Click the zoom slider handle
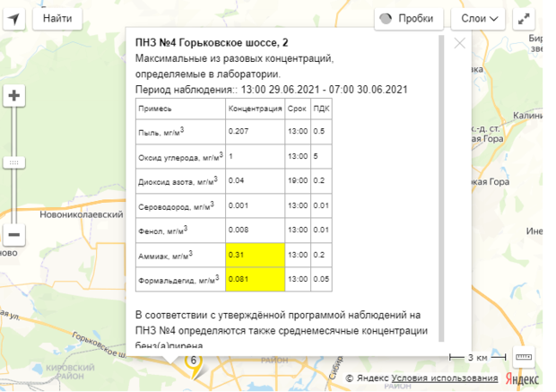Screen dimensions: 556x392 coord(14,162)
